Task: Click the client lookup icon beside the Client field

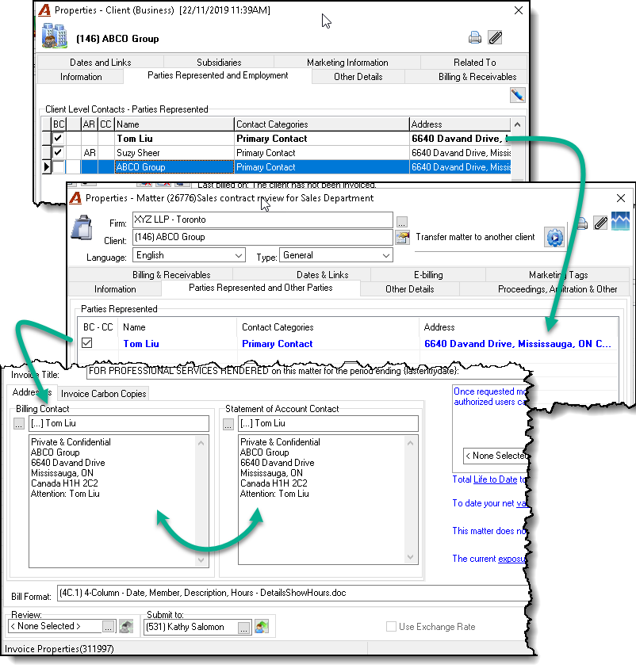Action: (x=402, y=238)
